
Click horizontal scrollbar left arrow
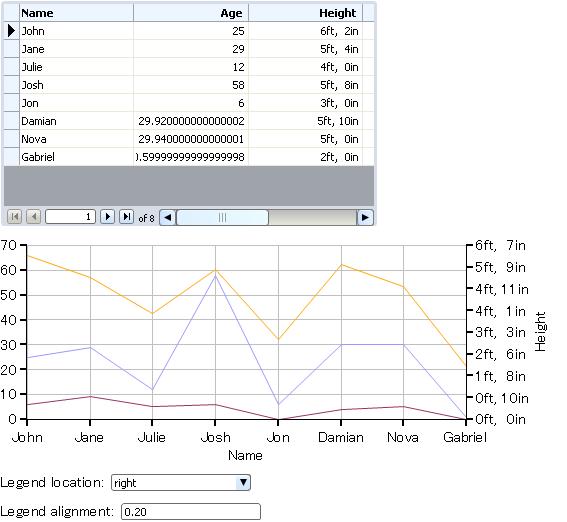167,218
